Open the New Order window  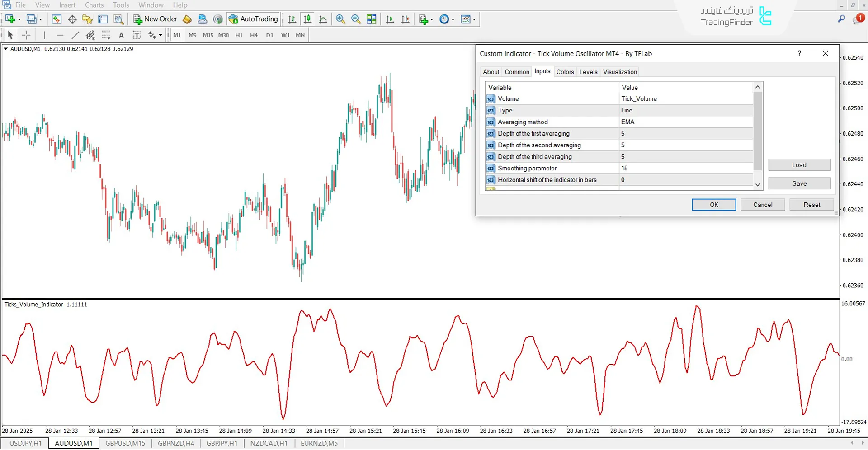click(x=155, y=19)
